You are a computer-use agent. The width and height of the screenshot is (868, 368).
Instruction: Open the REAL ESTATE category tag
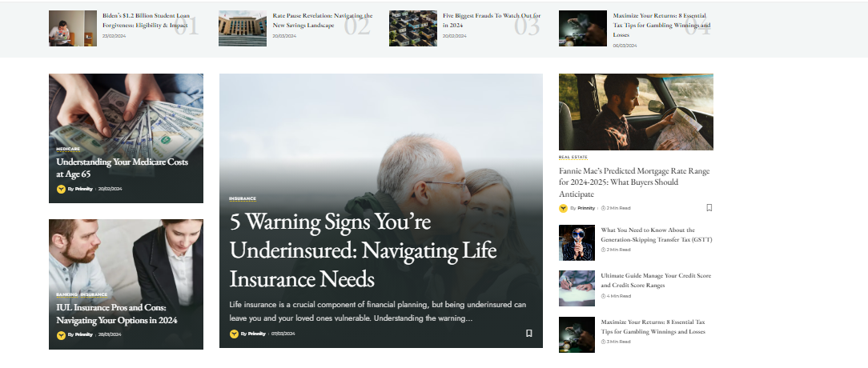pyautogui.click(x=573, y=158)
